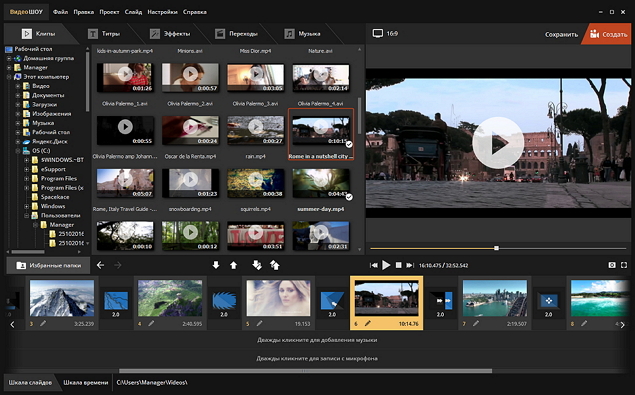
Task: Click the cross-arrows transition after slide 7
Action: pyautogui.click(x=549, y=301)
